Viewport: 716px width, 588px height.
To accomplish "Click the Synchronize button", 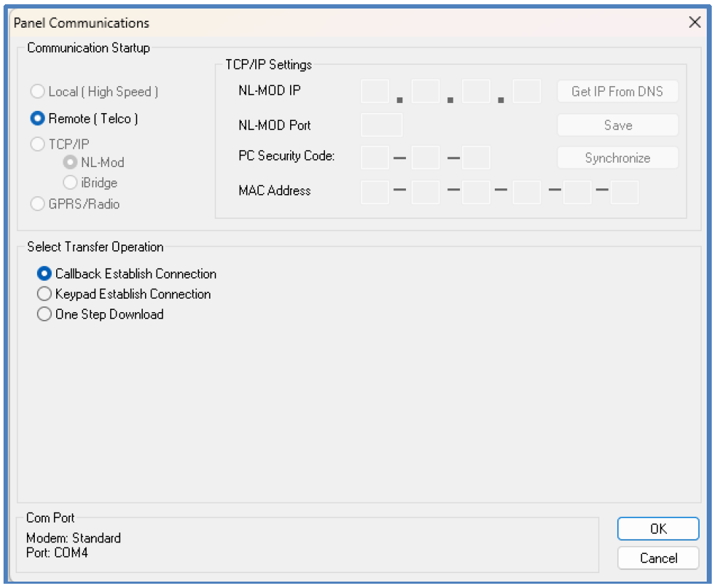I will [617, 158].
